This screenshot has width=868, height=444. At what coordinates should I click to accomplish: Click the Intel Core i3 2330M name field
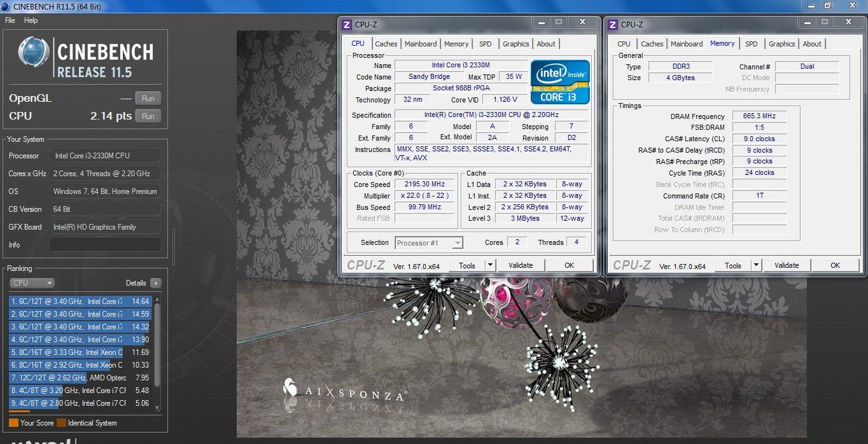coord(461,65)
